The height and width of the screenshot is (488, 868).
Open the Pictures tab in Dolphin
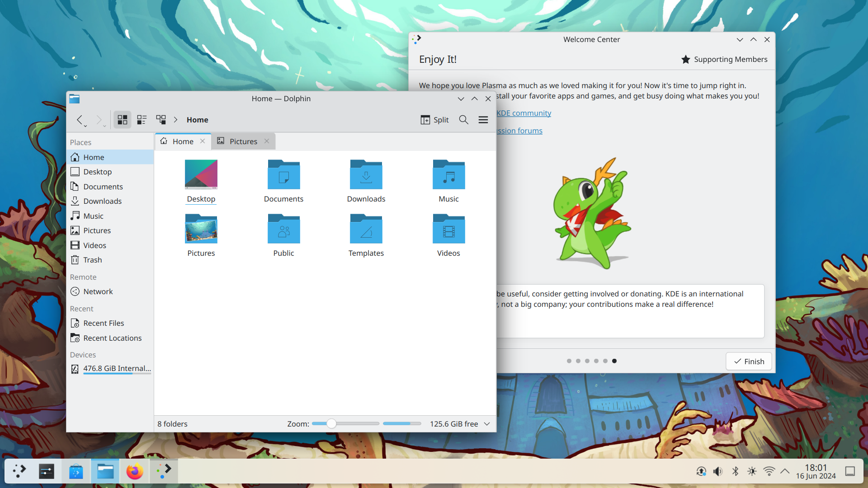[243, 141]
